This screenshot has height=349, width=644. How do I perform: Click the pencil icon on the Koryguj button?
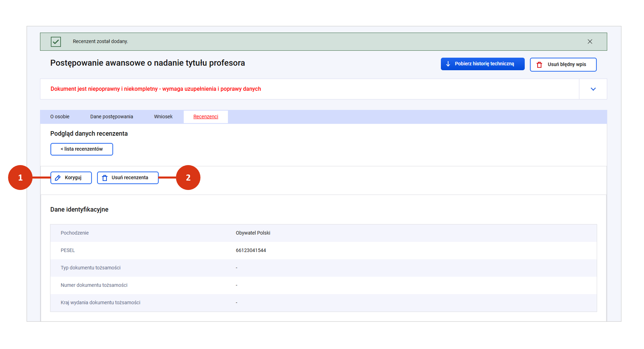coord(58,178)
